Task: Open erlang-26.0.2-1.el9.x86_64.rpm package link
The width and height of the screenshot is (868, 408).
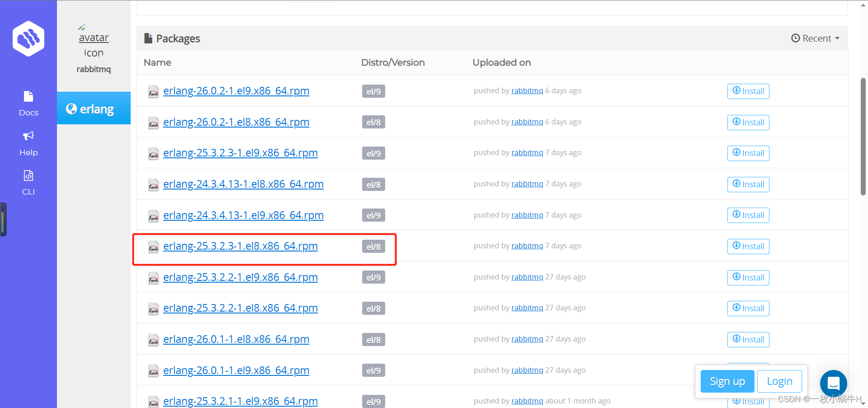Action: (236, 91)
